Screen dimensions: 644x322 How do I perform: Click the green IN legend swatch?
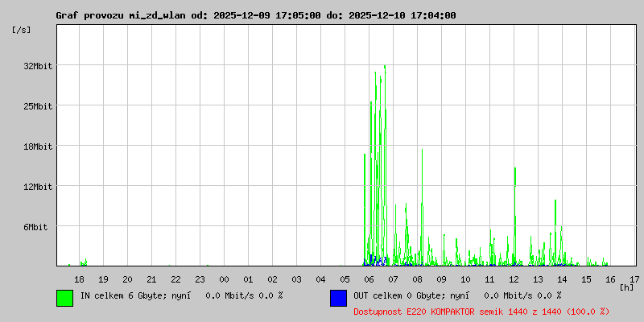[65, 298]
